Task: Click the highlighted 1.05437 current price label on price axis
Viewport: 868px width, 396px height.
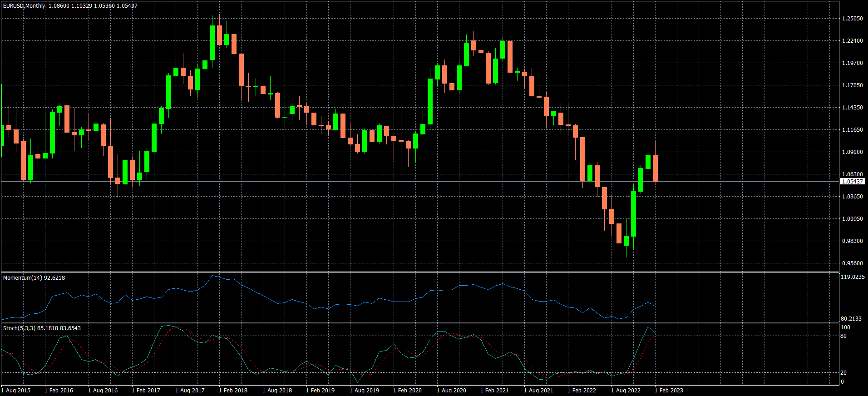Action: coord(853,182)
